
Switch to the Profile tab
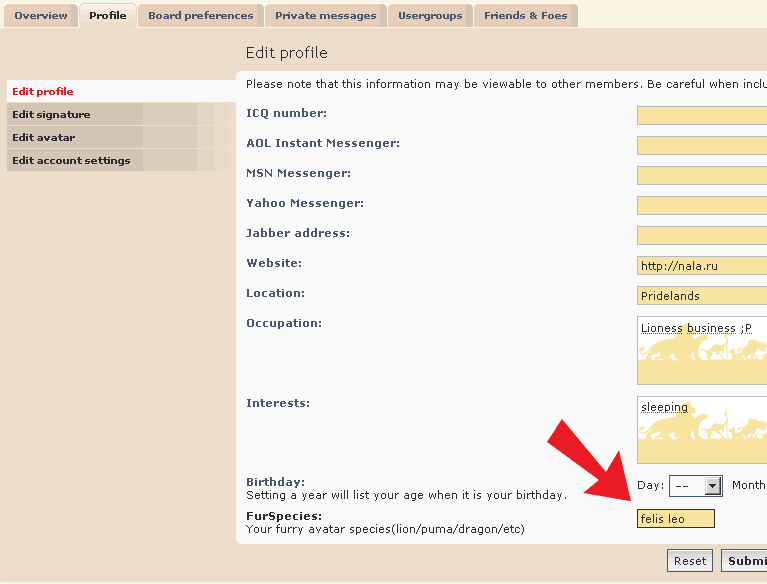click(x=108, y=16)
